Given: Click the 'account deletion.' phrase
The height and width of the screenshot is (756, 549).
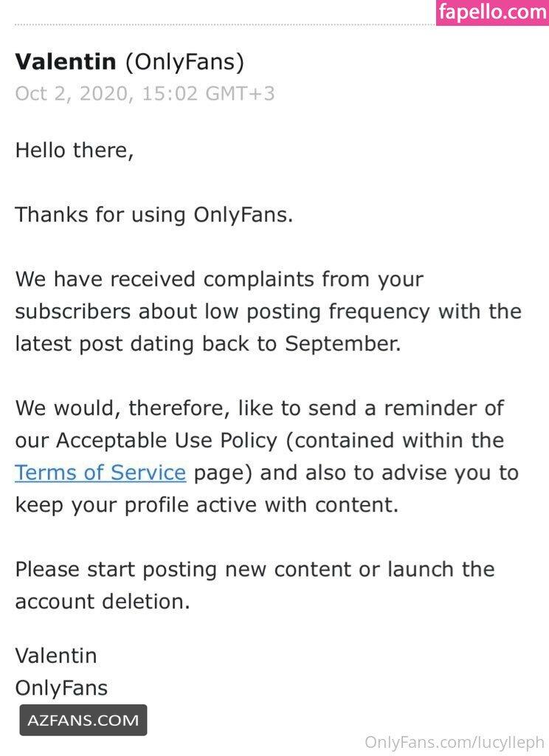Looking at the screenshot, I should tap(103, 602).
